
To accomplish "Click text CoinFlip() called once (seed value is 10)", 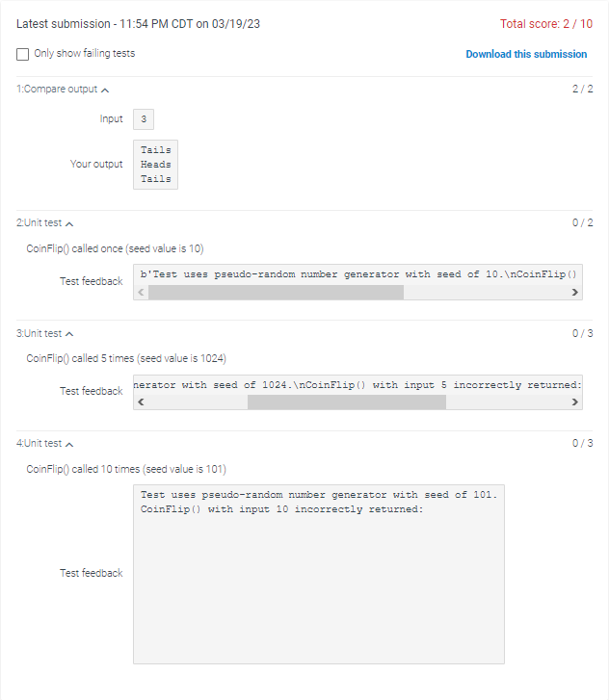I will pos(115,248).
